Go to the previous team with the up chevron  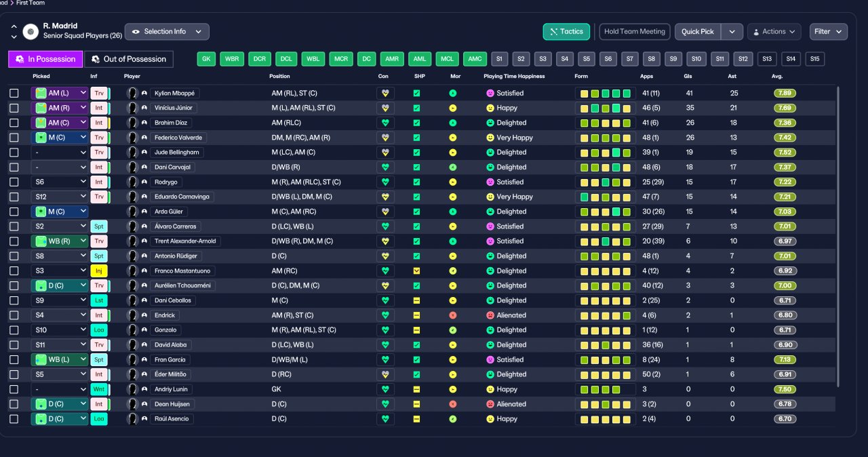(x=14, y=26)
